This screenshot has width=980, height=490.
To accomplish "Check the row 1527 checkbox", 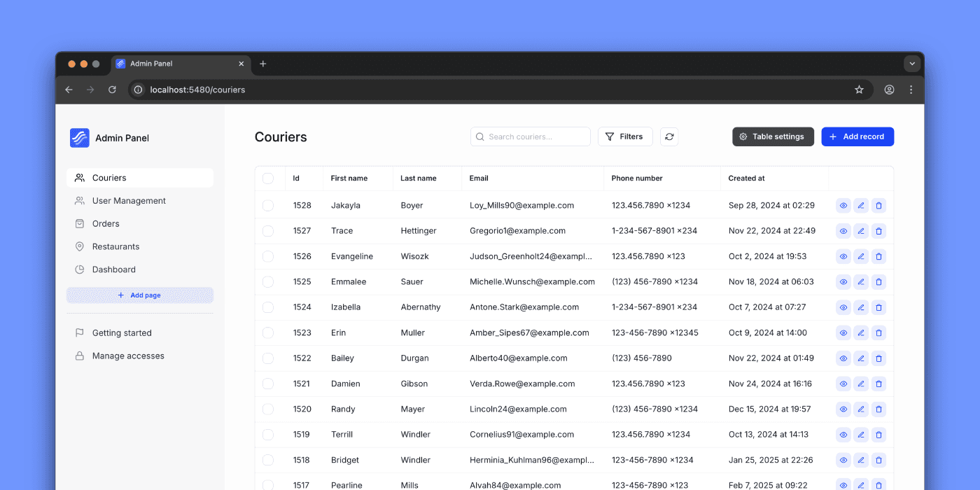I will [x=268, y=231].
